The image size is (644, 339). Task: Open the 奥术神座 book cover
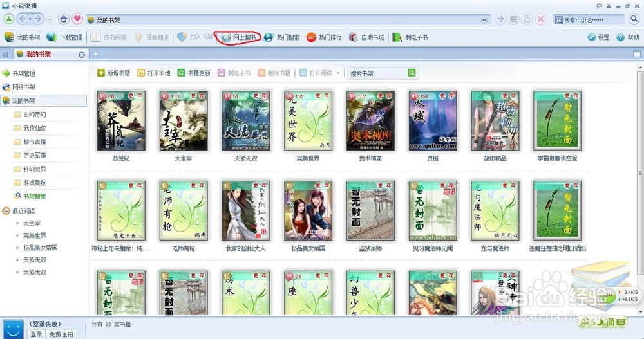370,121
